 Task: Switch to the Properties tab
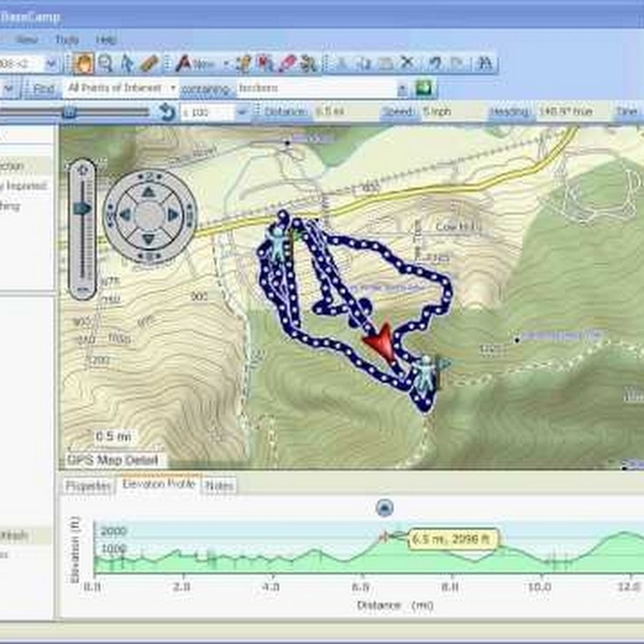point(88,486)
